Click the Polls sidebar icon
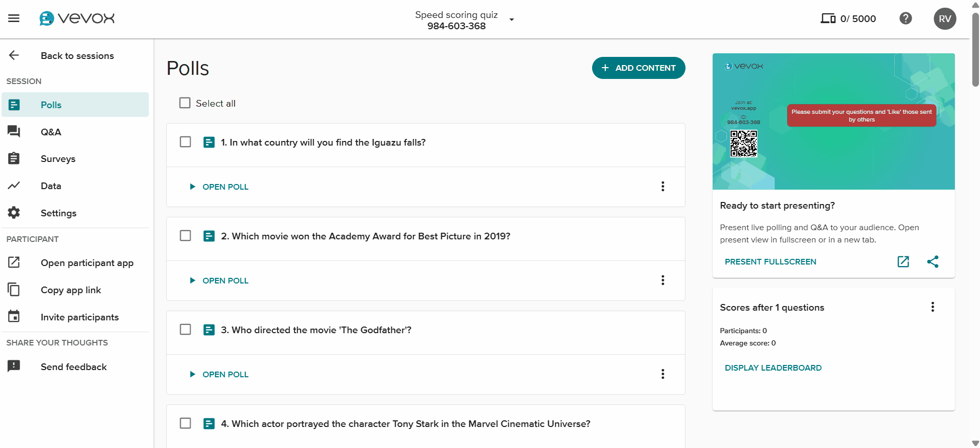 pyautogui.click(x=14, y=105)
